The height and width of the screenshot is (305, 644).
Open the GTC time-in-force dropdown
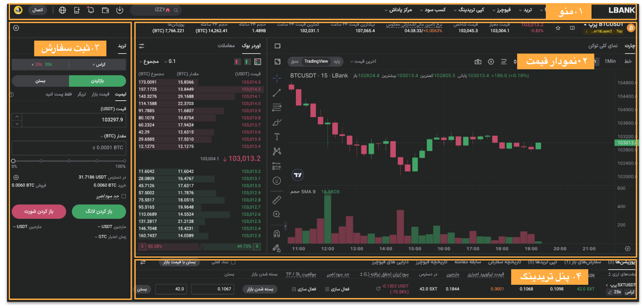101,237
